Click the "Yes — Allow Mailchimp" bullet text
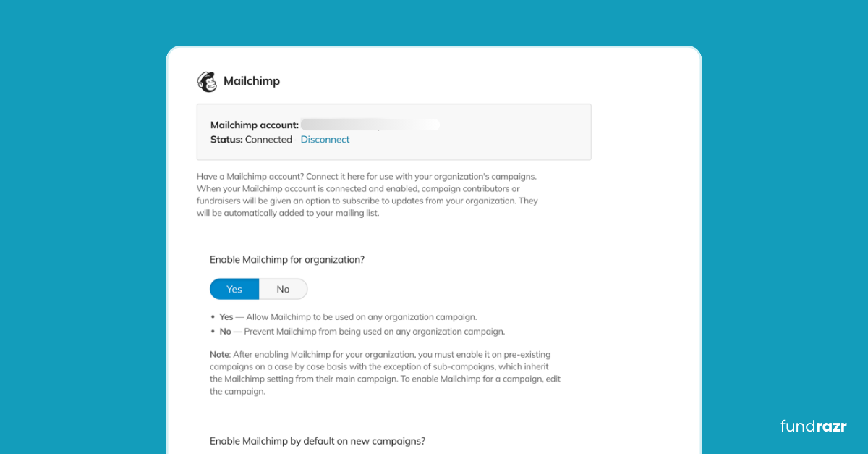This screenshot has width=868, height=454. 348,317
